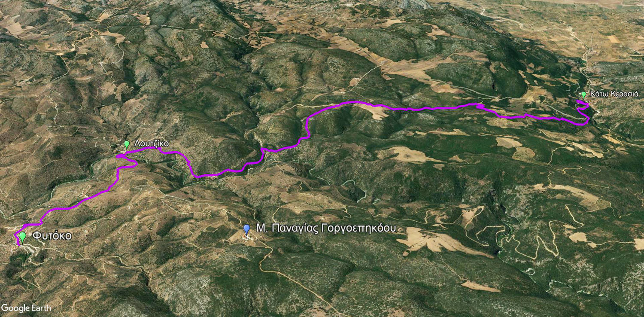Open the Φυτόκο text label

pyautogui.click(x=52, y=236)
